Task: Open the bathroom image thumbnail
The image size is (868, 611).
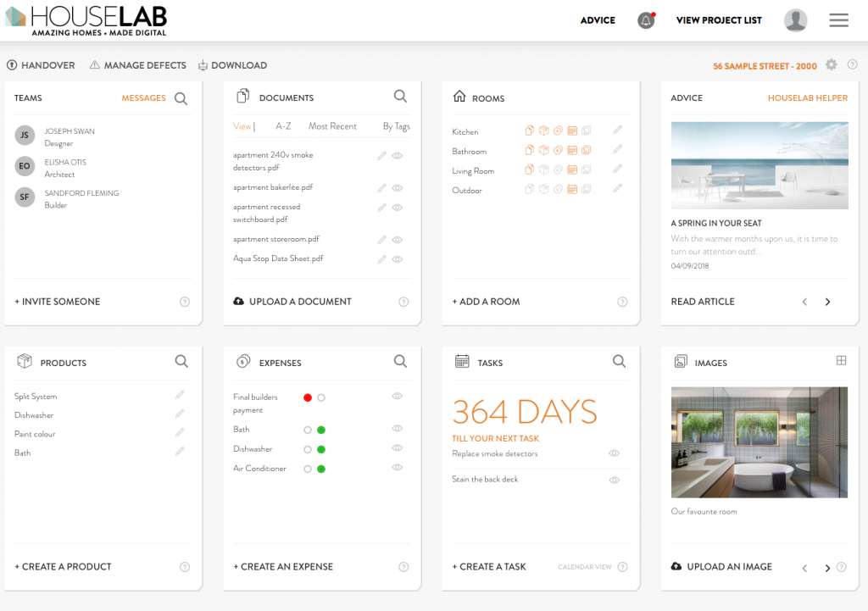Action: click(759, 442)
